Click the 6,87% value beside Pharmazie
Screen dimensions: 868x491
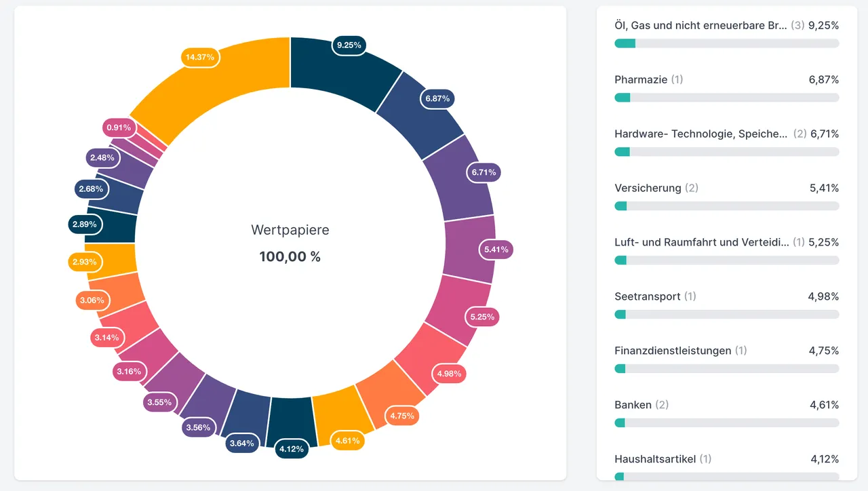(x=823, y=79)
